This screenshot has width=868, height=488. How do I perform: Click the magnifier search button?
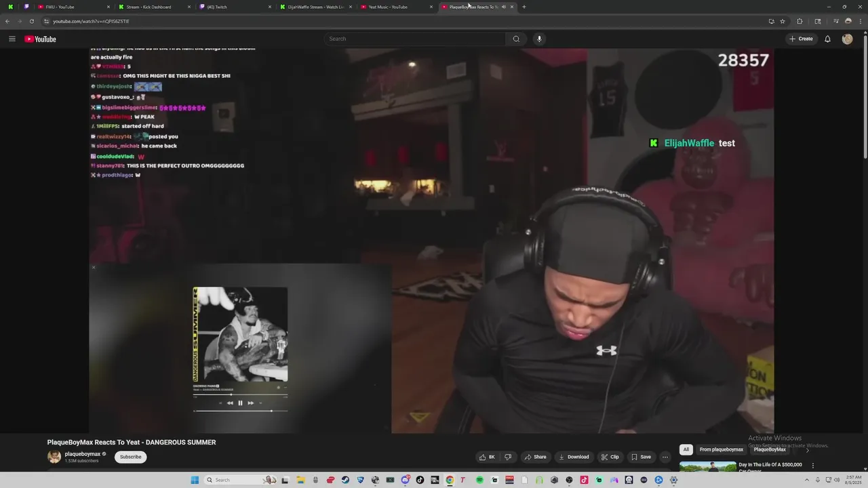(x=516, y=39)
